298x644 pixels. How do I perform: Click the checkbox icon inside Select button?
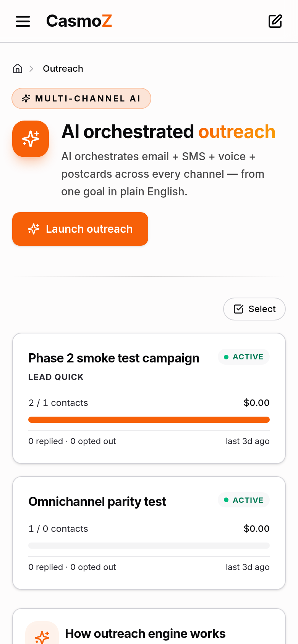pyautogui.click(x=238, y=309)
